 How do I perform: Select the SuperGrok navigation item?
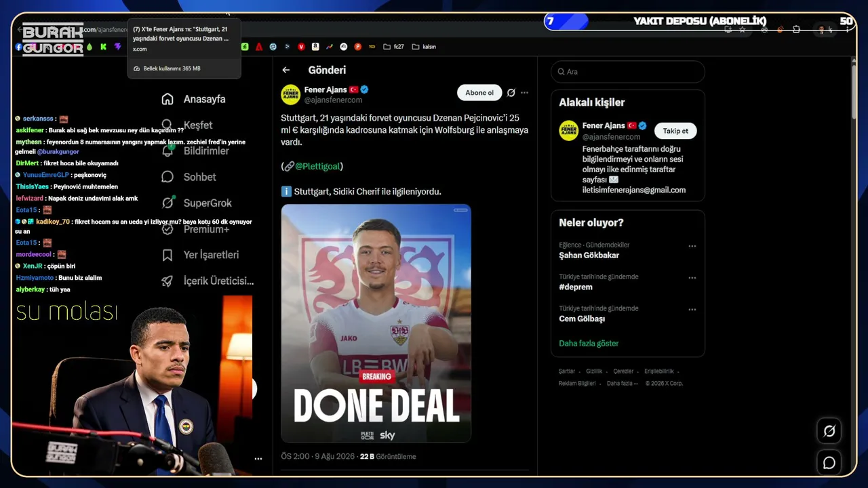197,203
